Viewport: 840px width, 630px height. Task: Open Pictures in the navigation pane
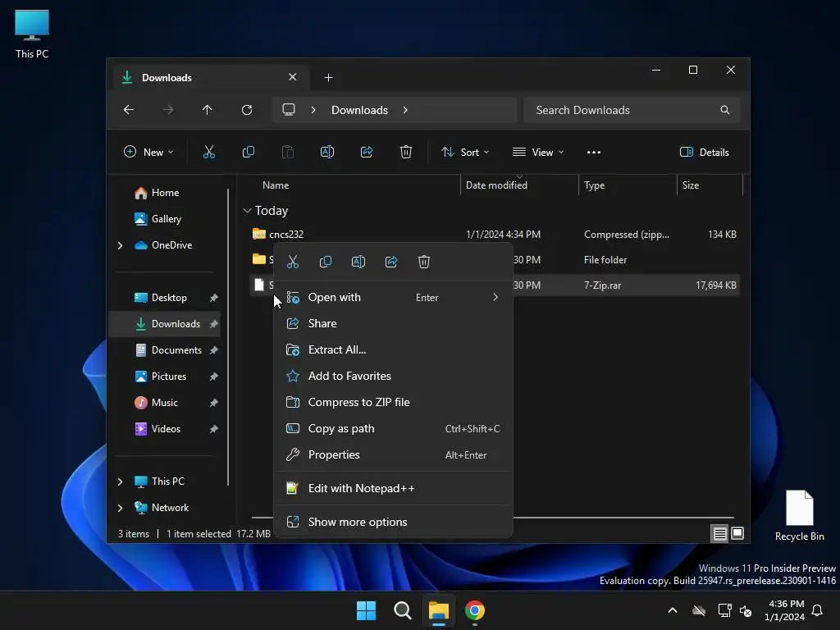click(x=165, y=377)
